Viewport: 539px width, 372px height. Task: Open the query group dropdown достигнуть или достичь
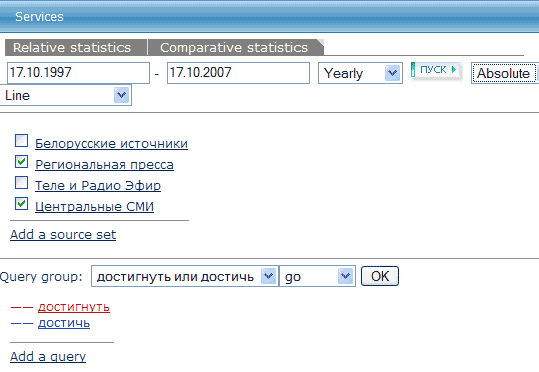[185, 276]
